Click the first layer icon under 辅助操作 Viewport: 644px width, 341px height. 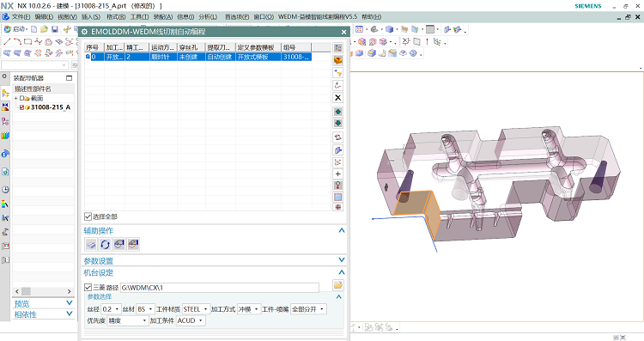tap(91, 245)
